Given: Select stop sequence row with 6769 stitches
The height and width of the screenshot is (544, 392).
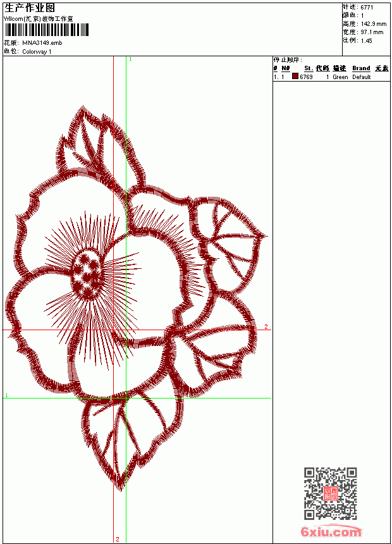Looking at the screenshot, I should [x=331, y=77].
